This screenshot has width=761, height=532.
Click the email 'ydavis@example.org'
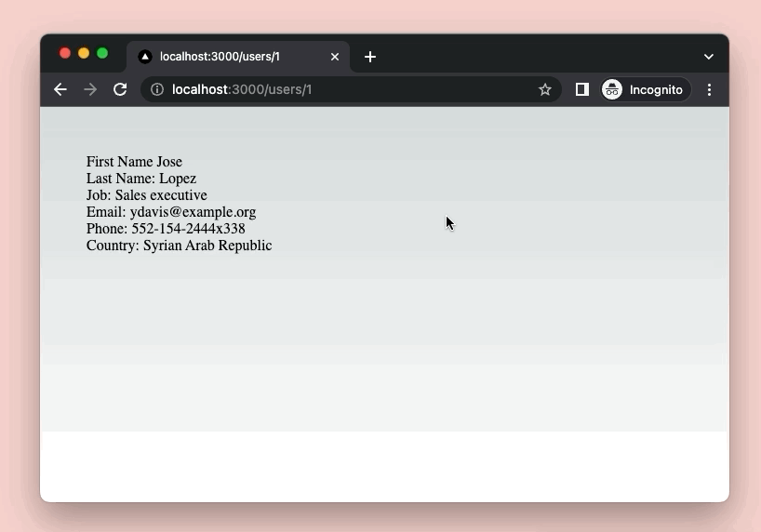coord(193,212)
